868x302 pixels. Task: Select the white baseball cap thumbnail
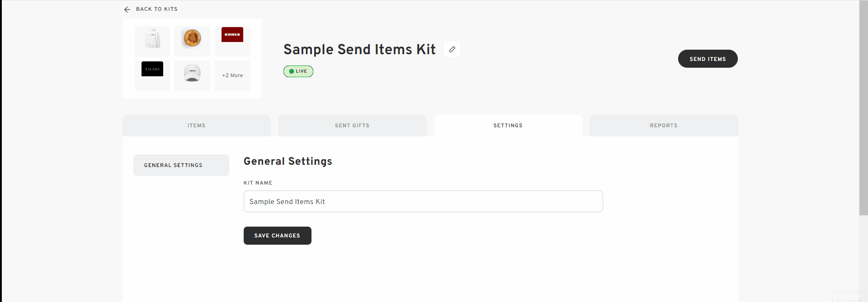pyautogui.click(x=192, y=75)
